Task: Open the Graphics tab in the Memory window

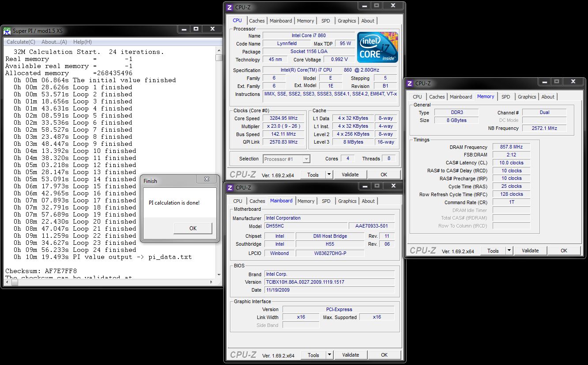Action: [527, 97]
